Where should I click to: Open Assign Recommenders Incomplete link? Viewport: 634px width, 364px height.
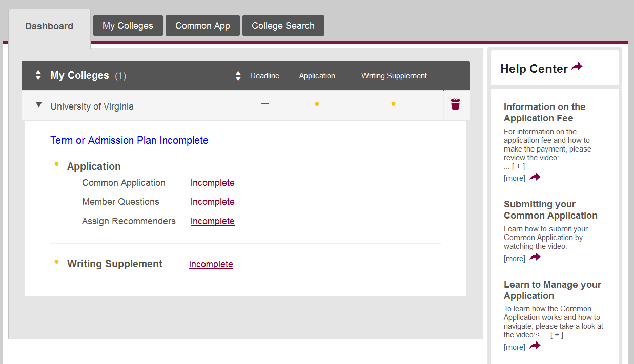click(x=212, y=221)
